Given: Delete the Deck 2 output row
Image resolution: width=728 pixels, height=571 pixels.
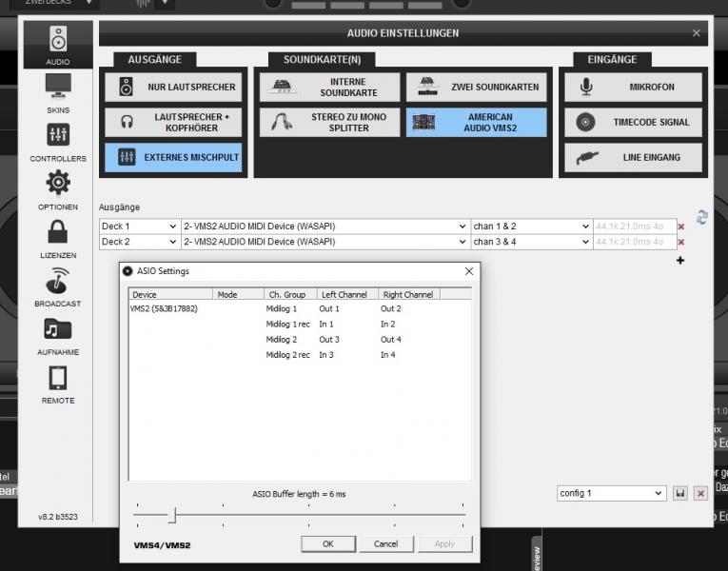Looking at the screenshot, I should [681, 242].
